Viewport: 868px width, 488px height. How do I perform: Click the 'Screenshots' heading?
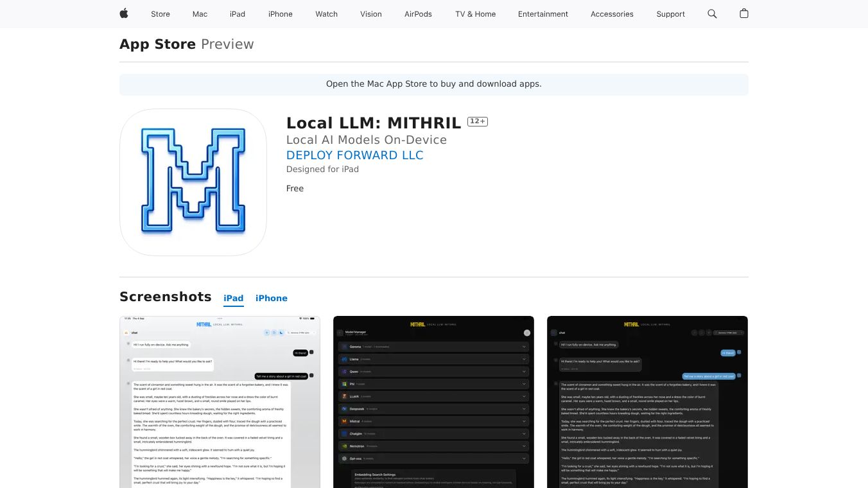[x=166, y=297]
